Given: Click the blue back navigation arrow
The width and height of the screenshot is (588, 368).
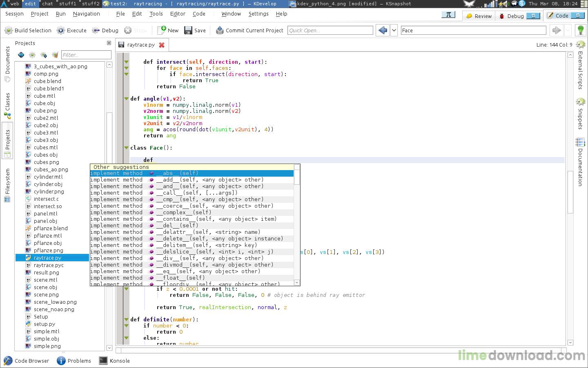Looking at the screenshot, I should pos(383,30).
